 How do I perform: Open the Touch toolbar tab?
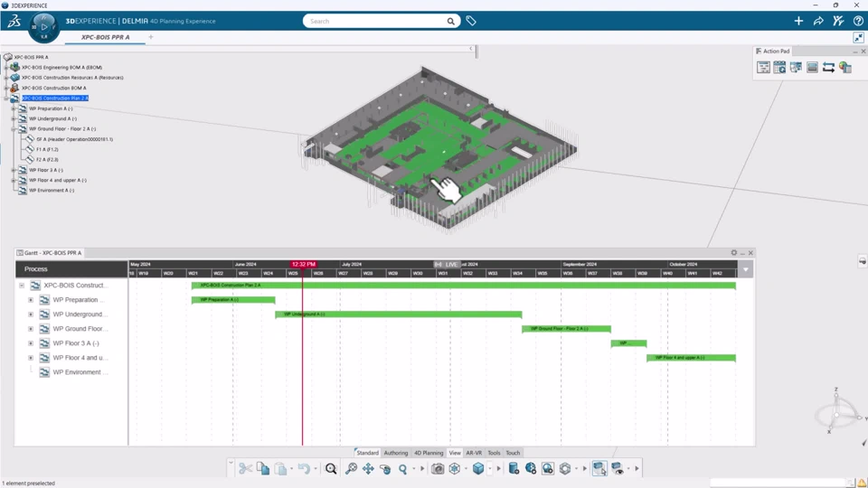coord(514,453)
